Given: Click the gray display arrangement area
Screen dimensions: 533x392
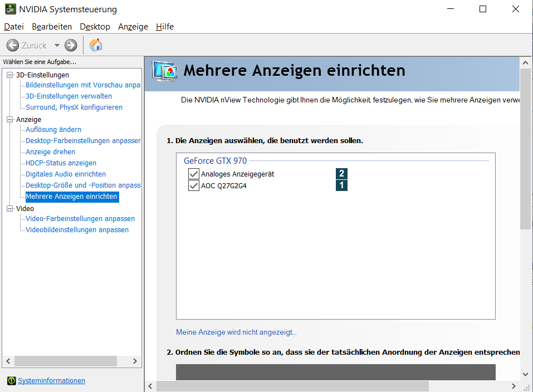Looking at the screenshot, I should point(336,373).
